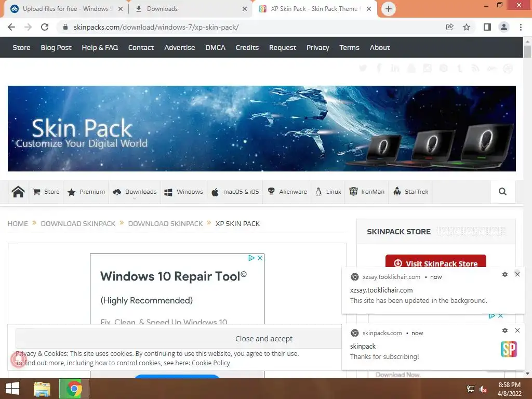Open the StarTrek category

pos(410,192)
